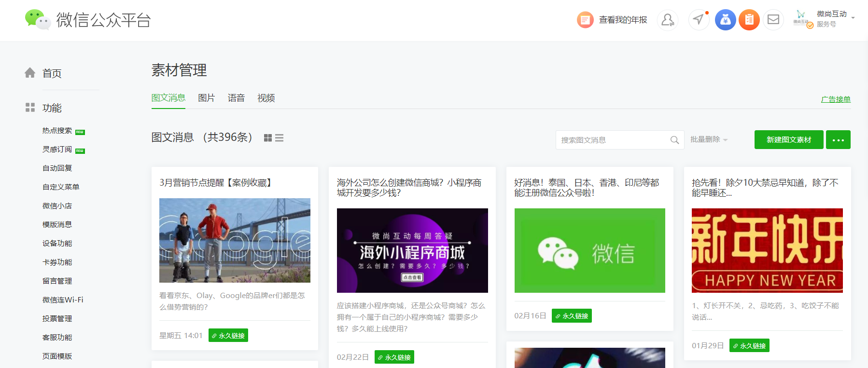868x368 pixels.
Task: Switch to list view icon
Action: click(280, 138)
